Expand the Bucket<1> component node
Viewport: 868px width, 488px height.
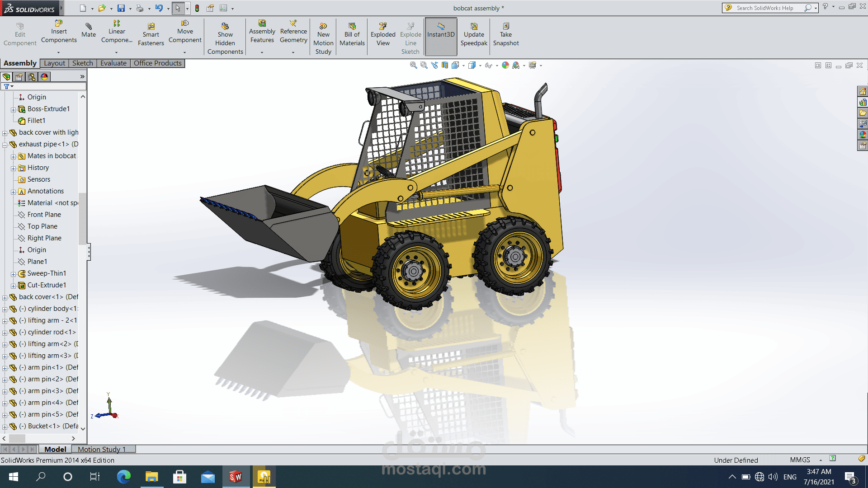[x=5, y=427]
